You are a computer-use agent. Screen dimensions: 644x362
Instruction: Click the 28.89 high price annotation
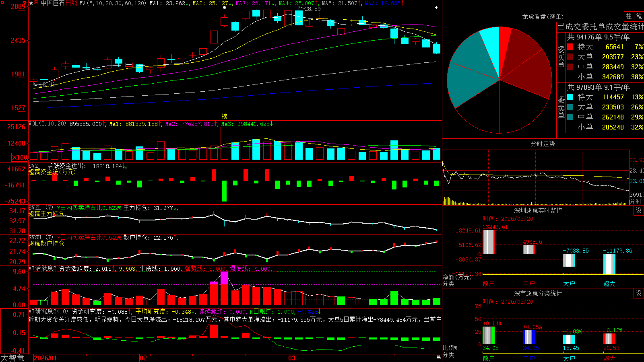[313, 9]
